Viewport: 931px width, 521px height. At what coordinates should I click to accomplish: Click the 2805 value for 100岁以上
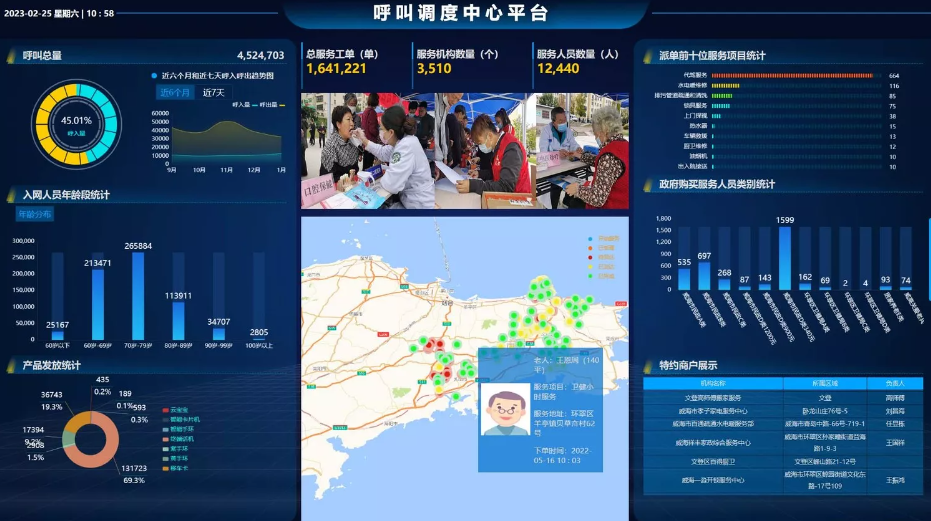tap(259, 332)
